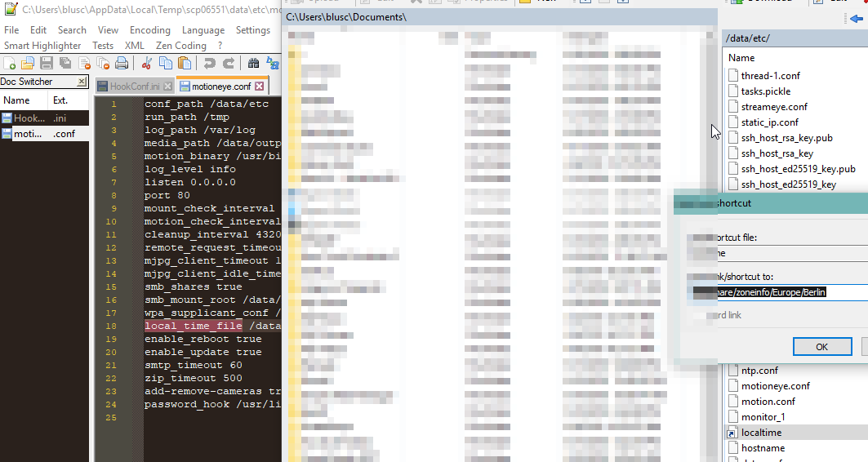The height and width of the screenshot is (462, 868).
Task: Click the New file icon in Notepad++
Action: click(10, 63)
